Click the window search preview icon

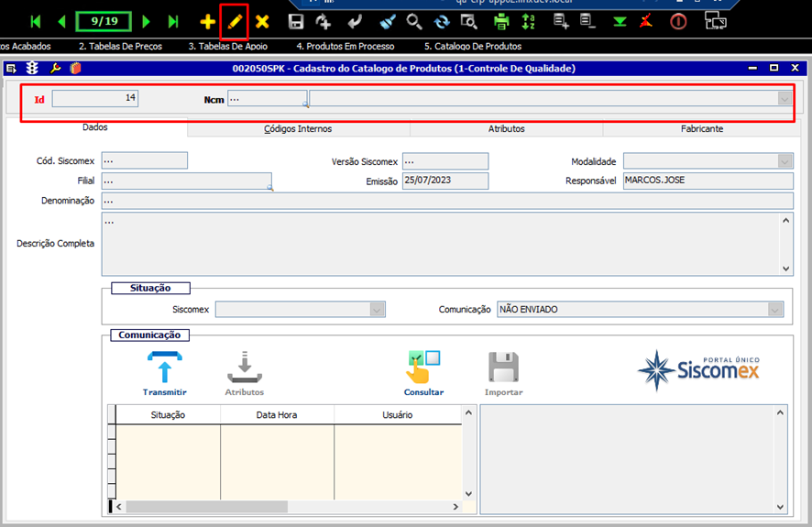coord(468,22)
